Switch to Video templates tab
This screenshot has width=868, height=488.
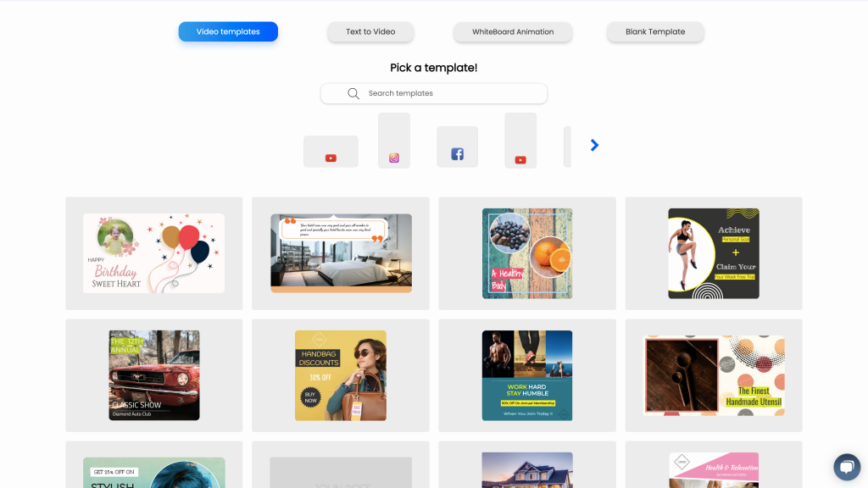click(228, 32)
